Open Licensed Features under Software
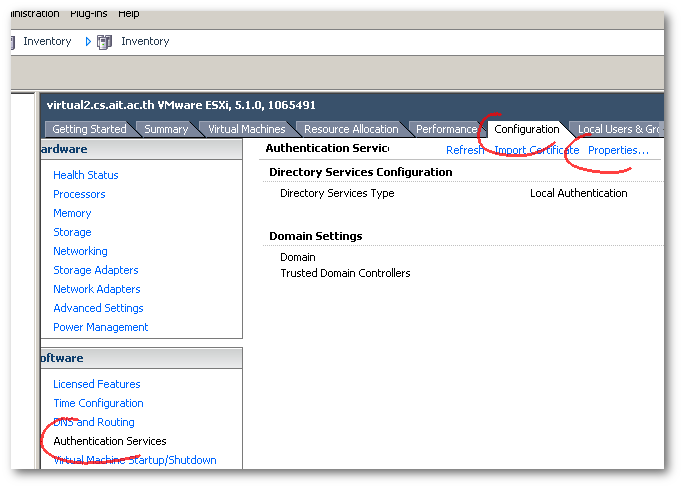Image resolution: width=683 pixels, height=488 pixels. pos(97,384)
